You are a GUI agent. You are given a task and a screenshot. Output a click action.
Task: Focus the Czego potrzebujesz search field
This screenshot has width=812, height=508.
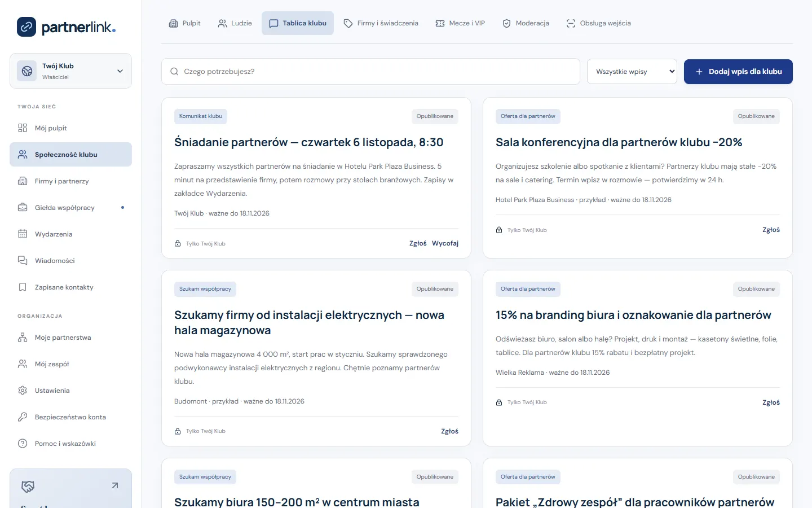click(x=370, y=72)
